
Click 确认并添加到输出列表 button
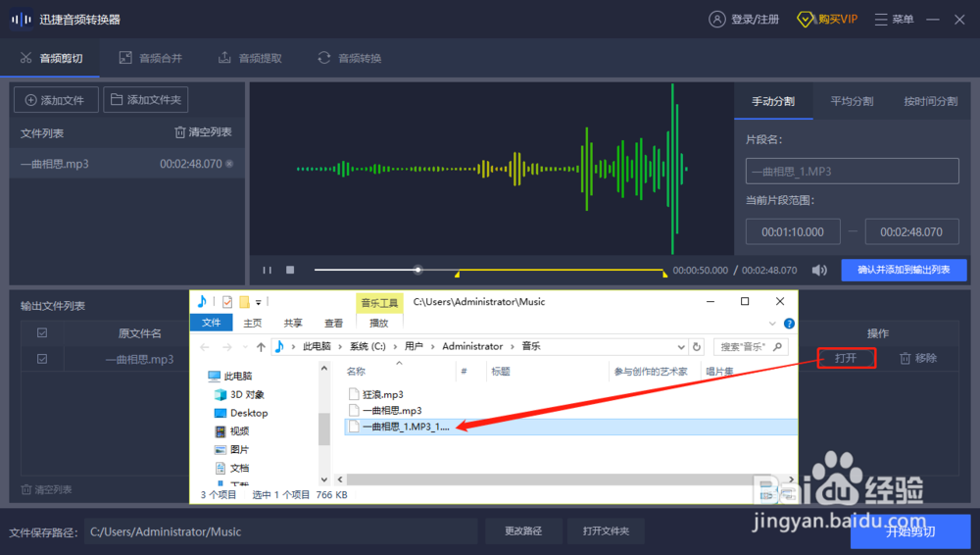[x=904, y=270]
